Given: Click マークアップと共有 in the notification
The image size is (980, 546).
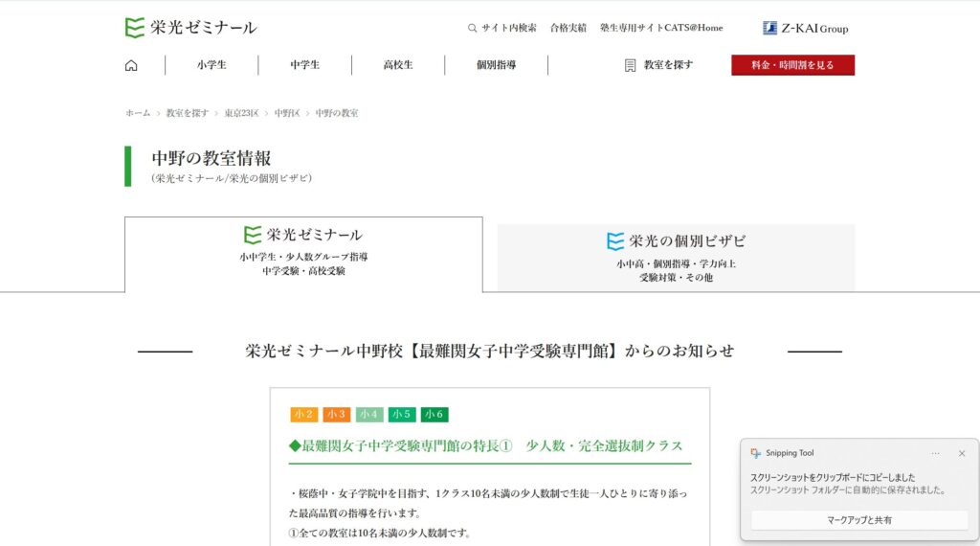Looking at the screenshot, I should click(859, 520).
